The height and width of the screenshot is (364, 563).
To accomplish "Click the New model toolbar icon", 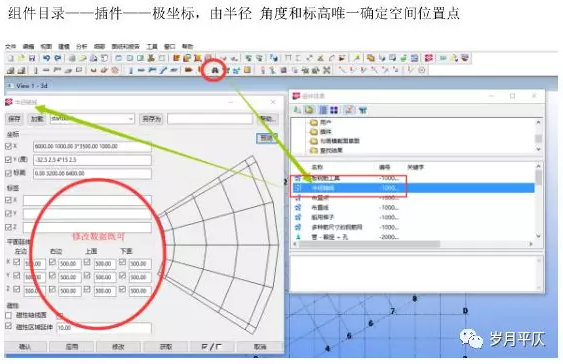I will tap(11, 58).
